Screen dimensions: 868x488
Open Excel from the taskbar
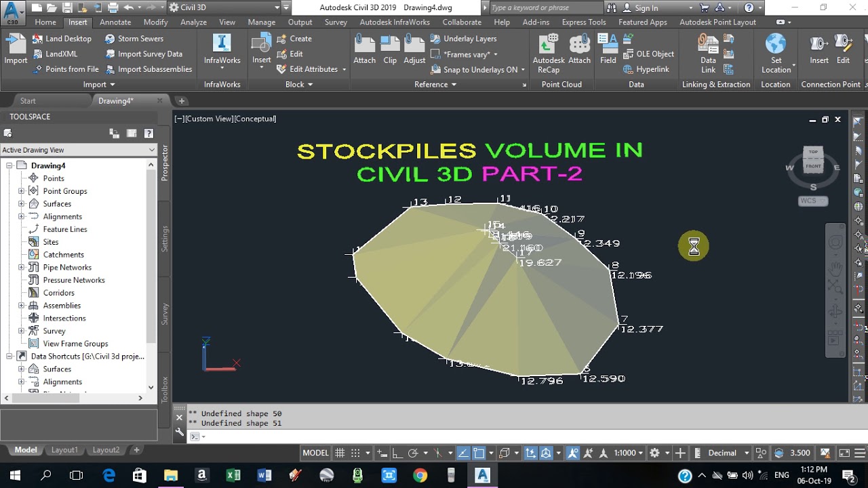tap(233, 476)
